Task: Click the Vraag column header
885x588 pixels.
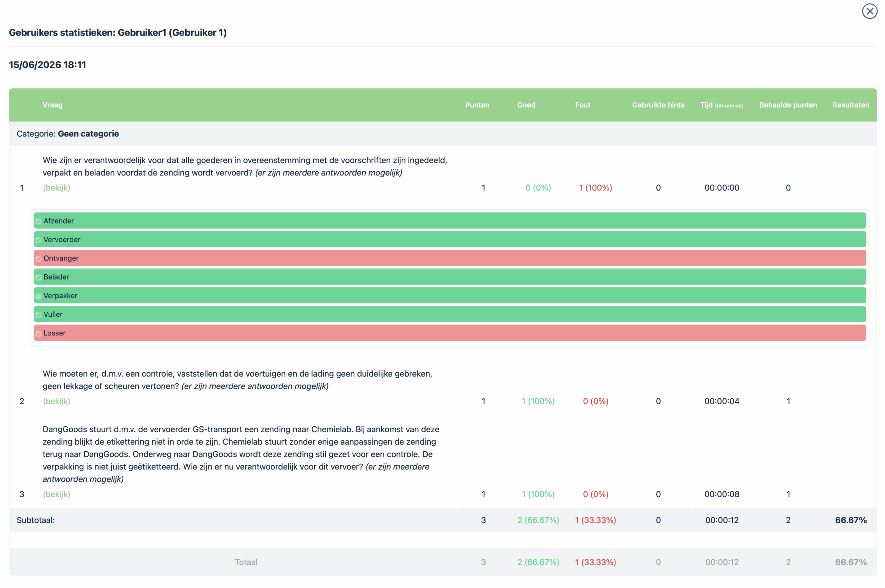Action: [x=53, y=105]
